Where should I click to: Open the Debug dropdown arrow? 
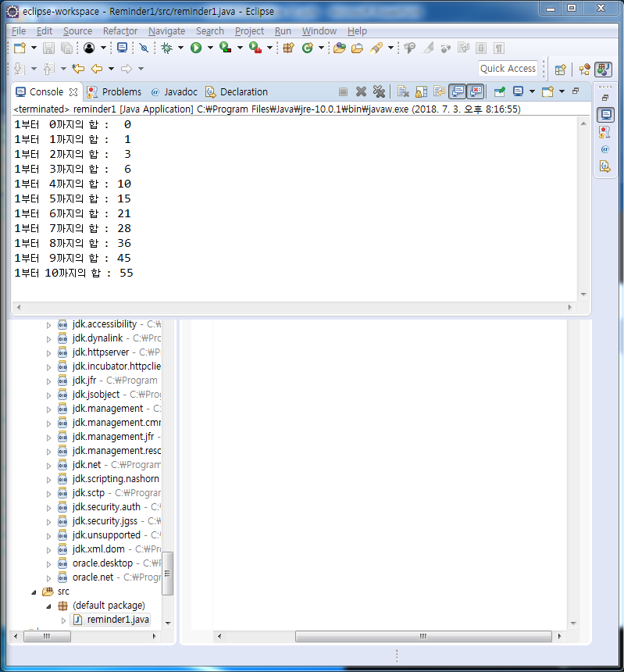coord(180,48)
